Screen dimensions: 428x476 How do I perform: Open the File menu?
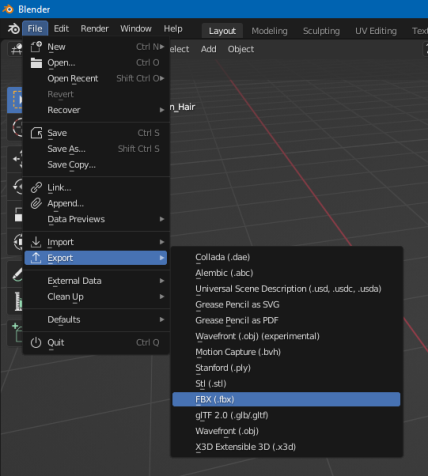[x=35, y=29]
